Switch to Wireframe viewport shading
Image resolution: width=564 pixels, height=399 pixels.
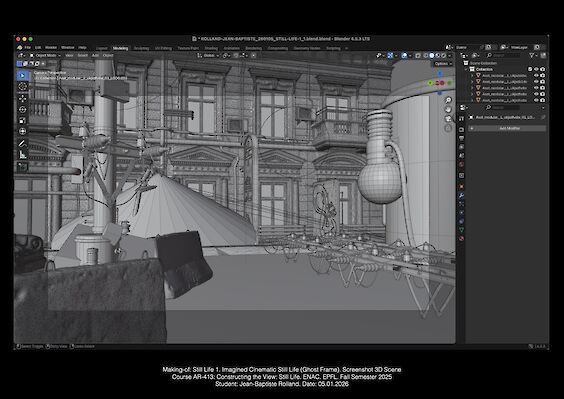(426, 55)
